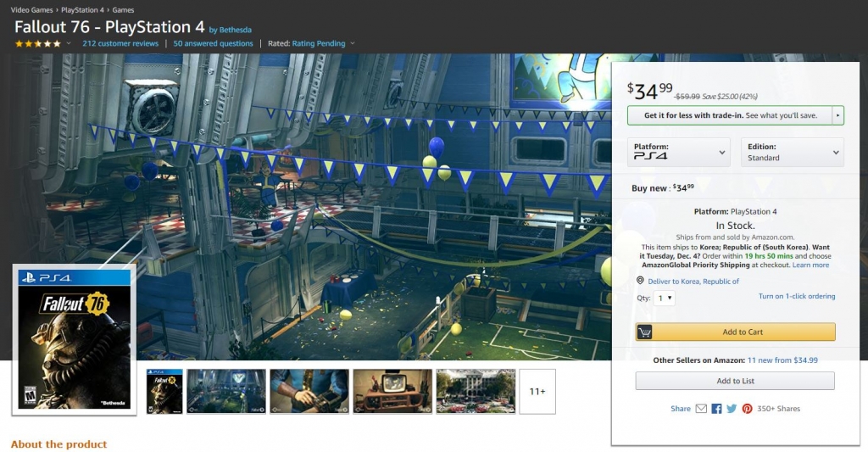Click the five-star rating icons

37,43
